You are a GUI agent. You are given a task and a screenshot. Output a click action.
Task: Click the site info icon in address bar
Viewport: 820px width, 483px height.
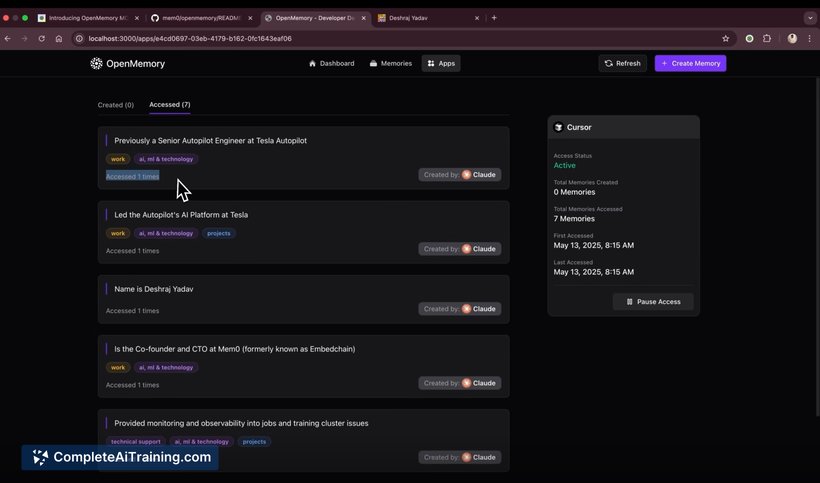79,39
